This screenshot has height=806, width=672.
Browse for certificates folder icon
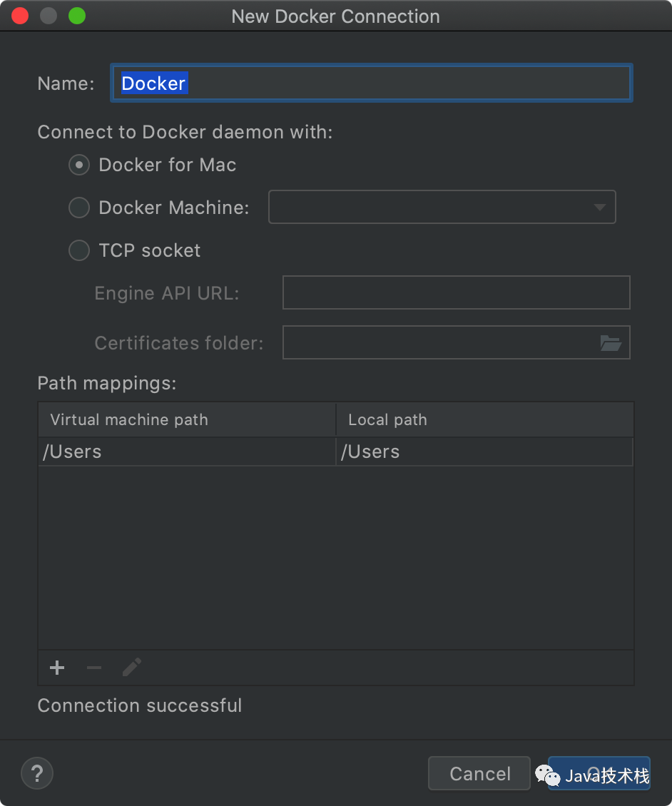611,343
